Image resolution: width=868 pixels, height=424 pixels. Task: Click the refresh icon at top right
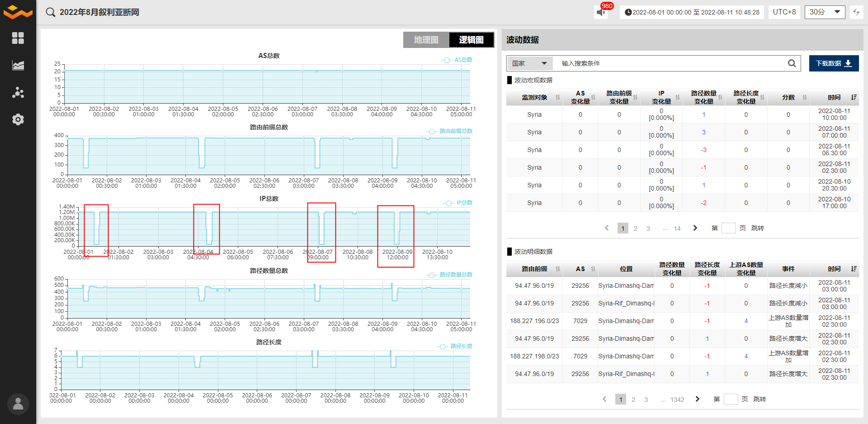tap(856, 12)
